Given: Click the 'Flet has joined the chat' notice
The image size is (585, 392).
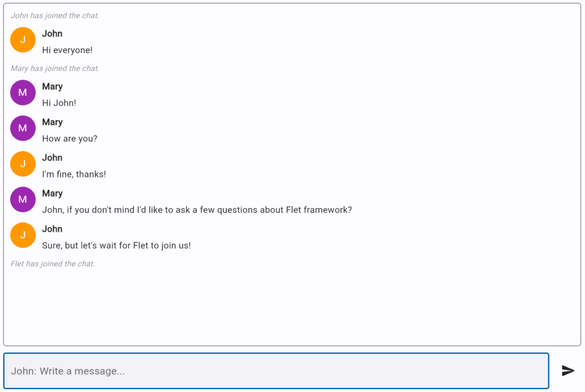Looking at the screenshot, I should coord(53,264).
